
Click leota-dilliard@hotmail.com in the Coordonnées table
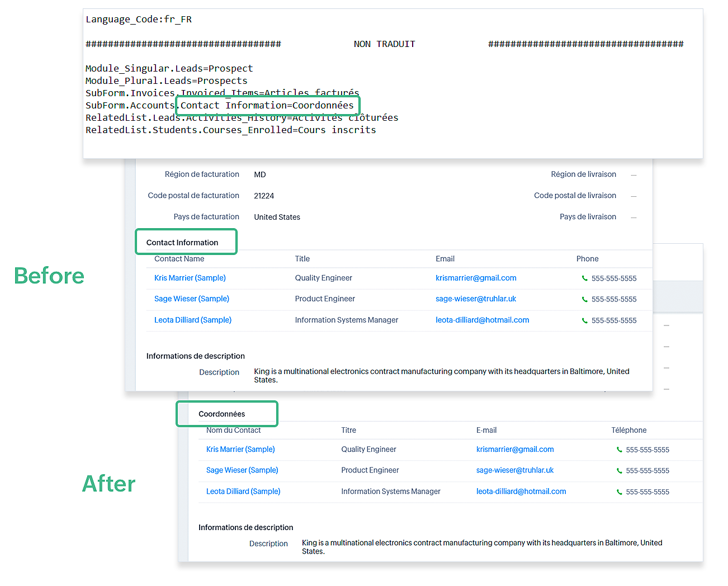pos(521,492)
